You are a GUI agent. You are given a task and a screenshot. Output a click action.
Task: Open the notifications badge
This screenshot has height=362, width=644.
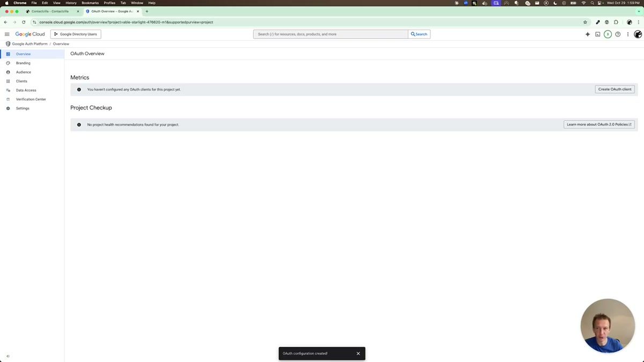[x=608, y=34]
